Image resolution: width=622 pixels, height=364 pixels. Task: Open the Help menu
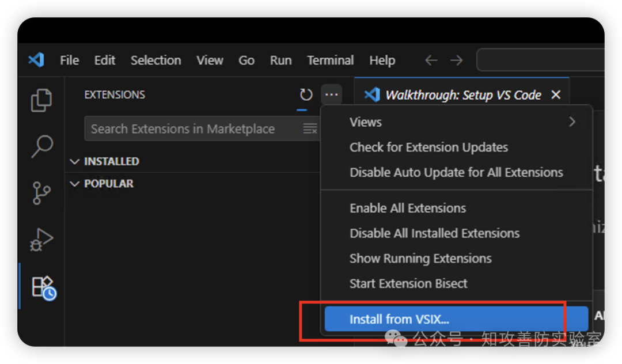(x=382, y=60)
